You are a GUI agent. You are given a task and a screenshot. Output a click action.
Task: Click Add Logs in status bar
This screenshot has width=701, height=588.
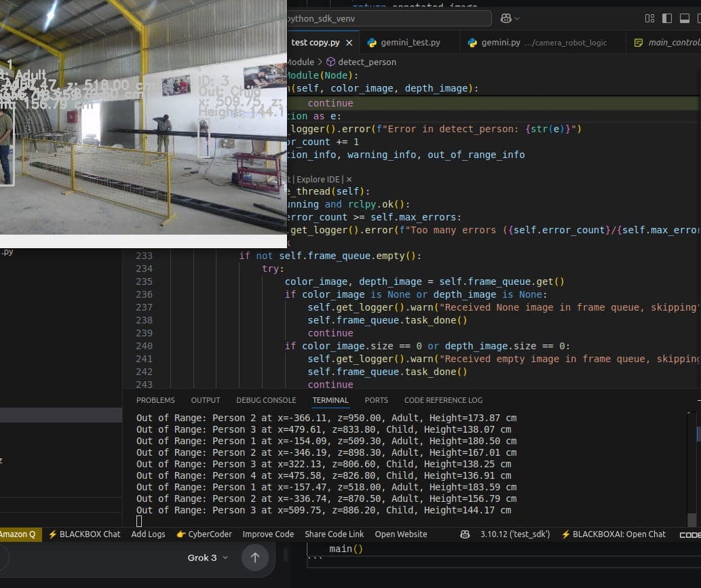click(148, 534)
